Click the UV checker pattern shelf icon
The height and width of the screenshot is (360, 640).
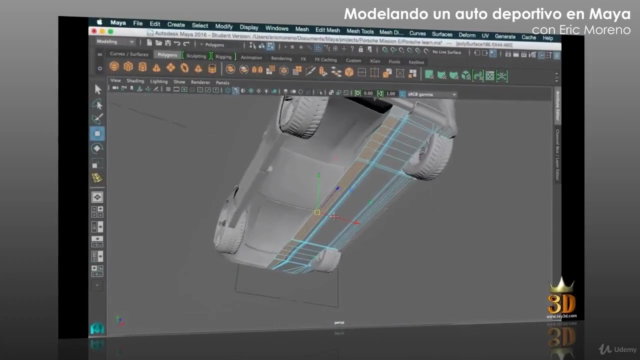pos(490,76)
